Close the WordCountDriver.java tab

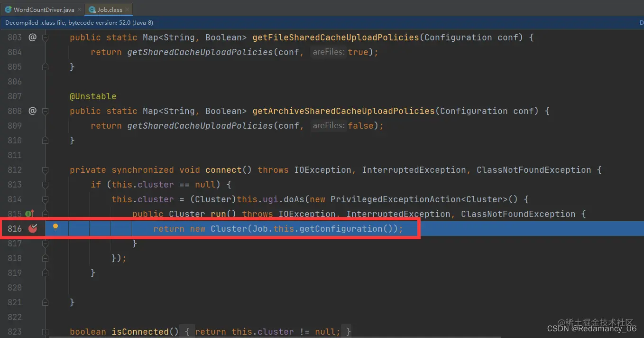(x=79, y=9)
